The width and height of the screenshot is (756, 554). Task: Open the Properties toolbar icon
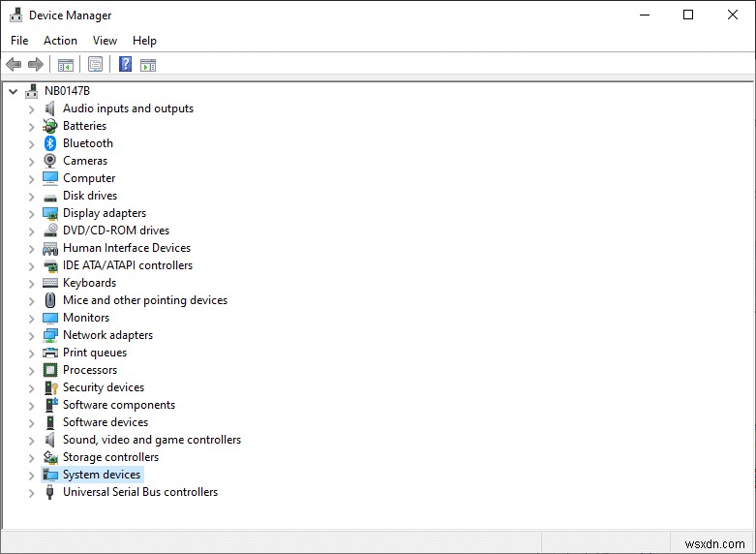pos(96,64)
